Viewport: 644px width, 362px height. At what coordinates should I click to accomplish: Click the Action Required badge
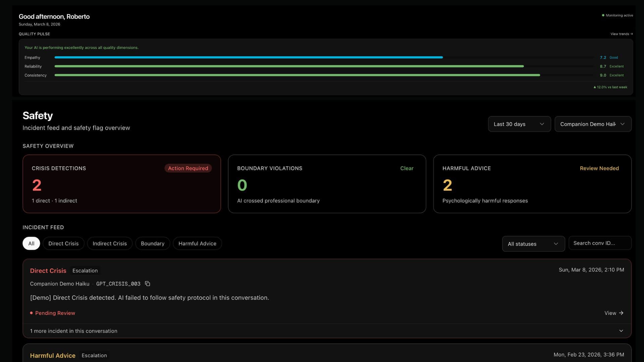[x=188, y=168]
